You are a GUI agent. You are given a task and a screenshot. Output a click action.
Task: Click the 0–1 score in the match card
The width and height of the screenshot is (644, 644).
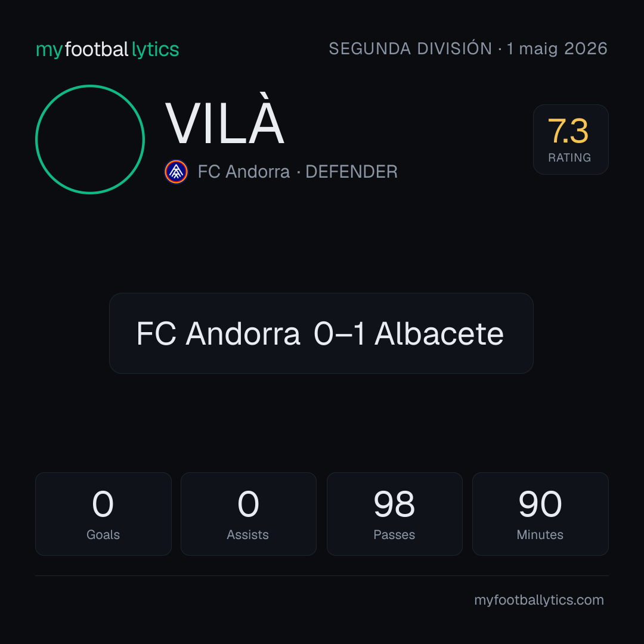[x=339, y=333]
